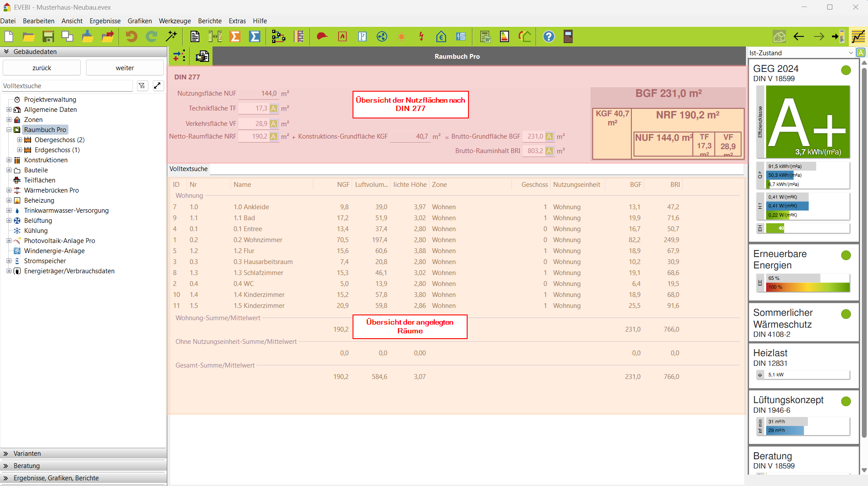
Task: Toggle the automatic A next to Brutto-Rauminhalt
Action: (x=549, y=151)
